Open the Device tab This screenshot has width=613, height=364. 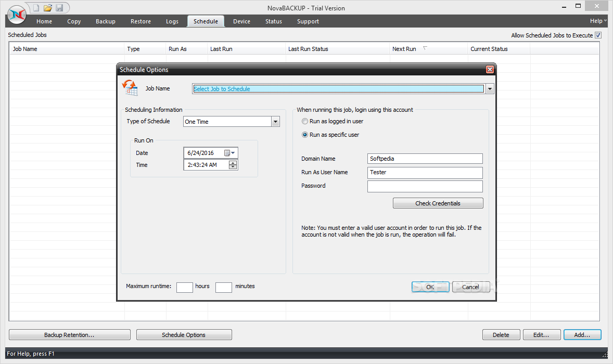(x=241, y=21)
